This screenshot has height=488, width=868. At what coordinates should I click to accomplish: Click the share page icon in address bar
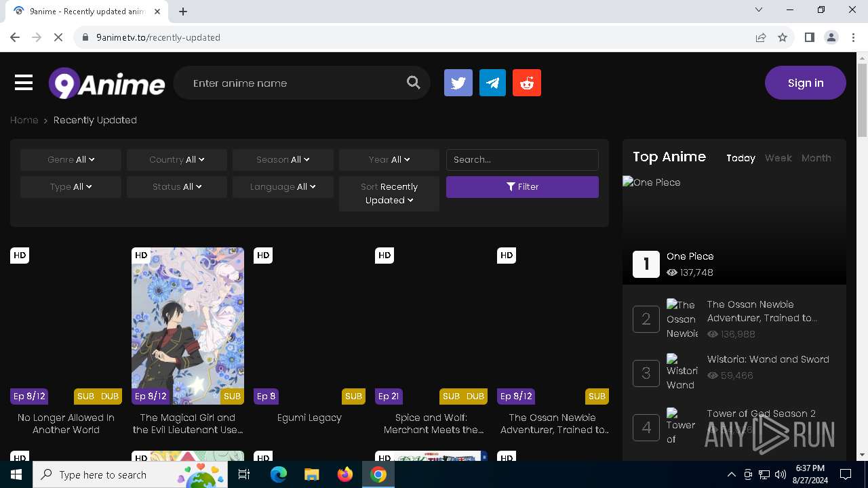(761, 37)
